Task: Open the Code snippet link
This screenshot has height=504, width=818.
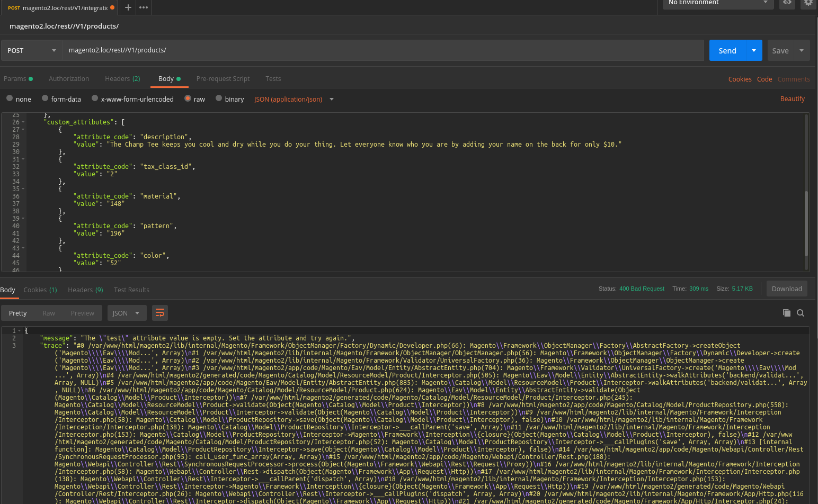Action: [x=764, y=79]
